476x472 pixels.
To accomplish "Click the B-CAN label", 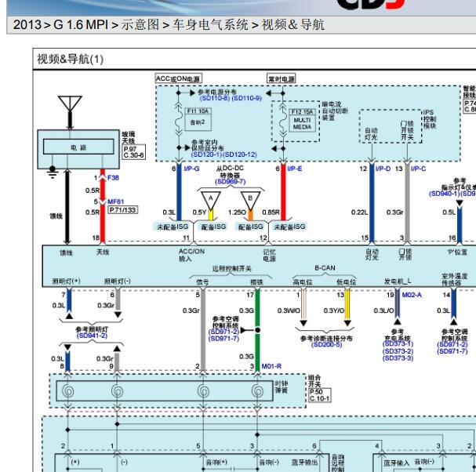I will coord(325,268).
